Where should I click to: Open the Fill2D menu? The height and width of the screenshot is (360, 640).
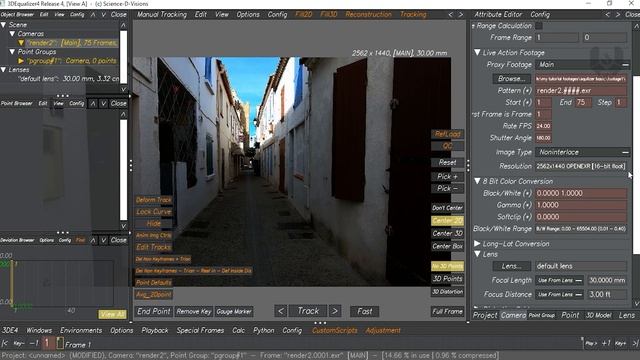(304, 14)
